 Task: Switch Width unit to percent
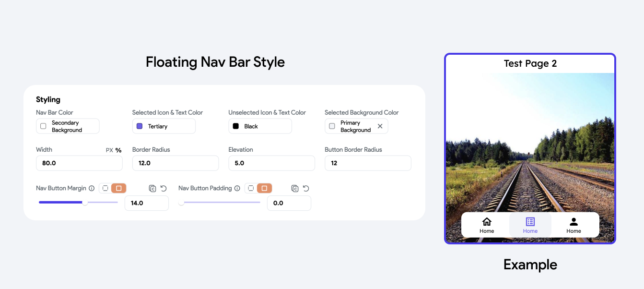click(x=118, y=150)
